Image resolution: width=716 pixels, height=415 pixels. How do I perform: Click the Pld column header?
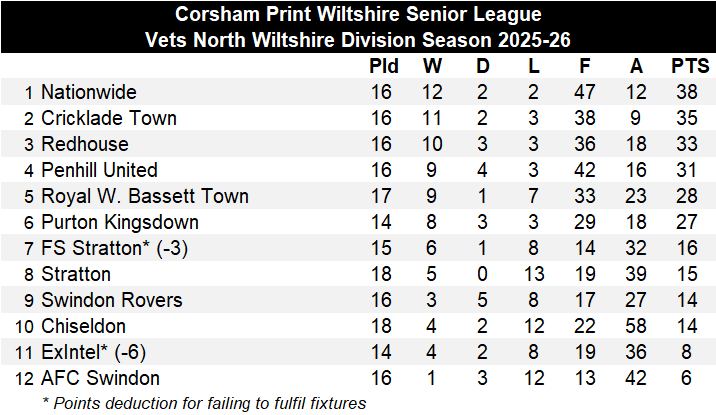point(384,67)
